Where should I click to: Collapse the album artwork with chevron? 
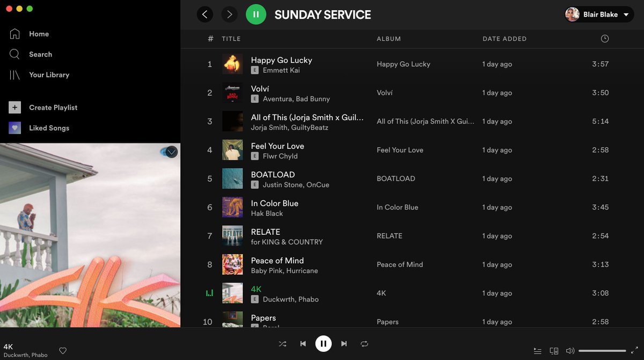pyautogui.click(x=171, y=152)
